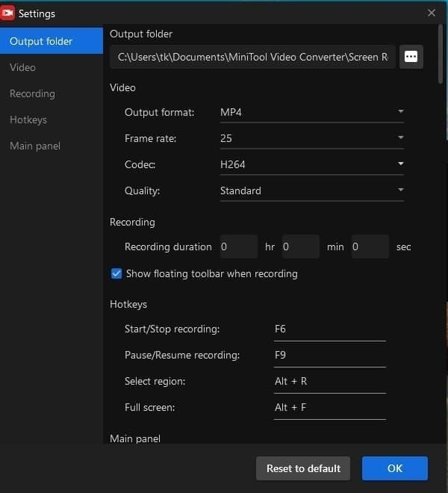Image resolution: width=448 pixels, height=493 pixels.
Task: Close the Settings dialog window
Action: pyautogui.click(x=432, y=13)
